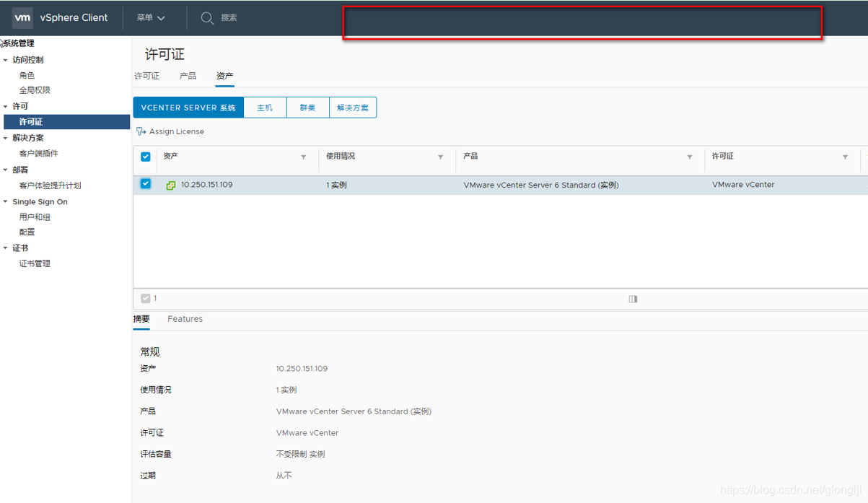Open filter for the 许可证 column

[x=846, y=157]
